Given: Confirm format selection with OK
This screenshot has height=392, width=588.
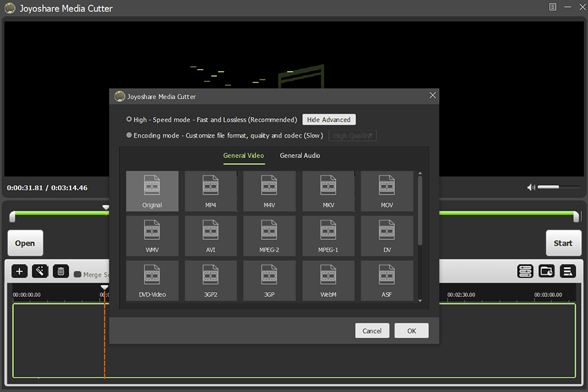Looking at the screenshot, I should pyautogui.click(x=411, y=330).
